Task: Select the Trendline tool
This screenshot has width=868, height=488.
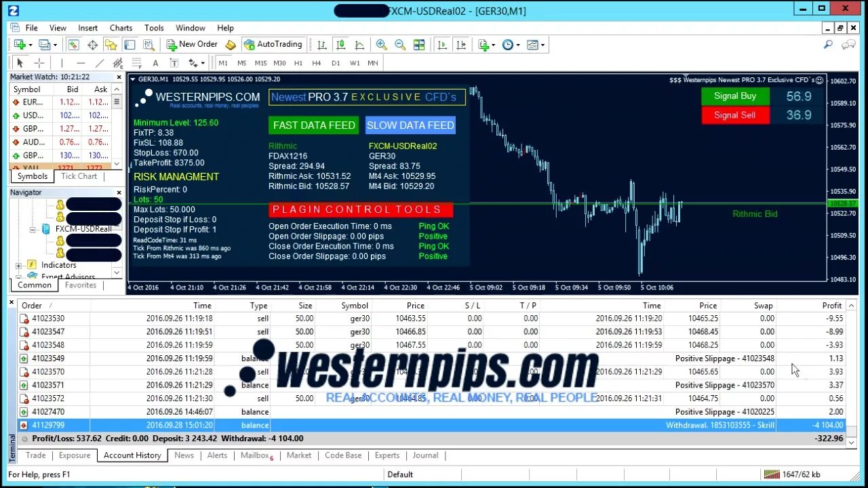Action: (x=100, y=63)
